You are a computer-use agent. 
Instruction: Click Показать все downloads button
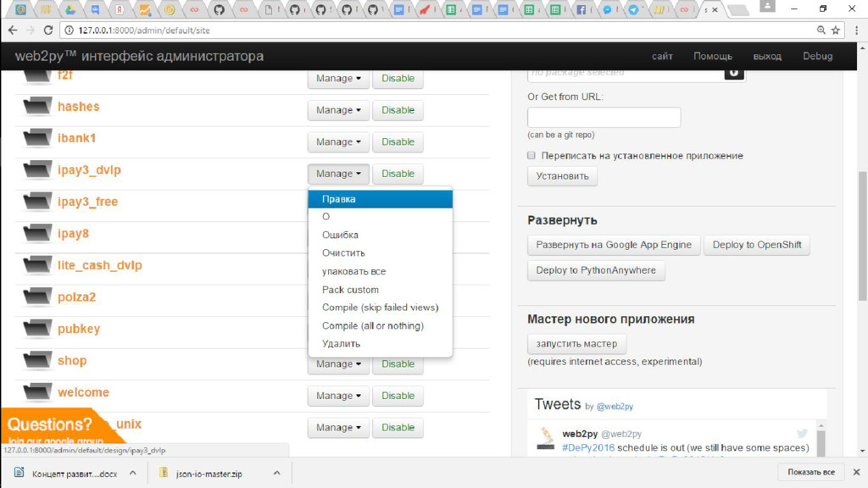tap(811, 472)
